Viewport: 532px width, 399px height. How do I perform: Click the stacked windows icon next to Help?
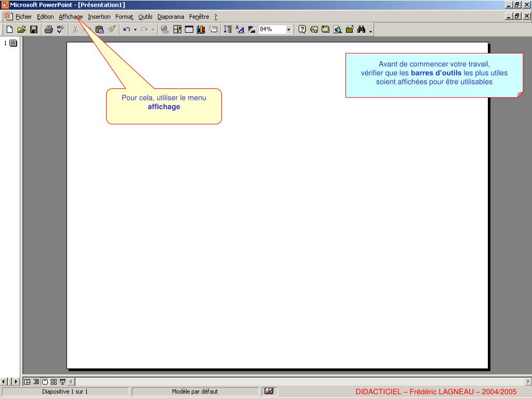click(314, 30)
